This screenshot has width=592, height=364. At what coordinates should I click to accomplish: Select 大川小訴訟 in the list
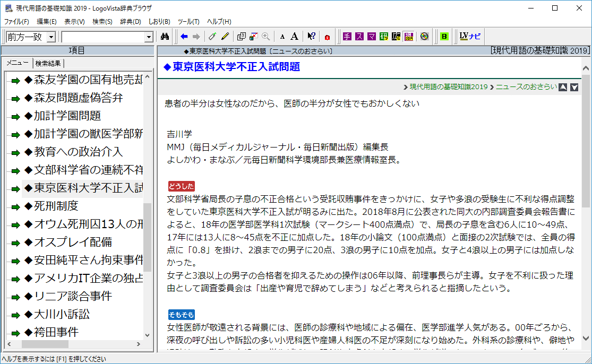point(57,314)
